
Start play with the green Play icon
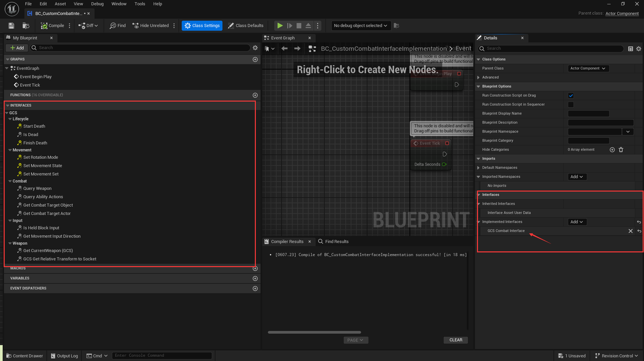point(280,26)
